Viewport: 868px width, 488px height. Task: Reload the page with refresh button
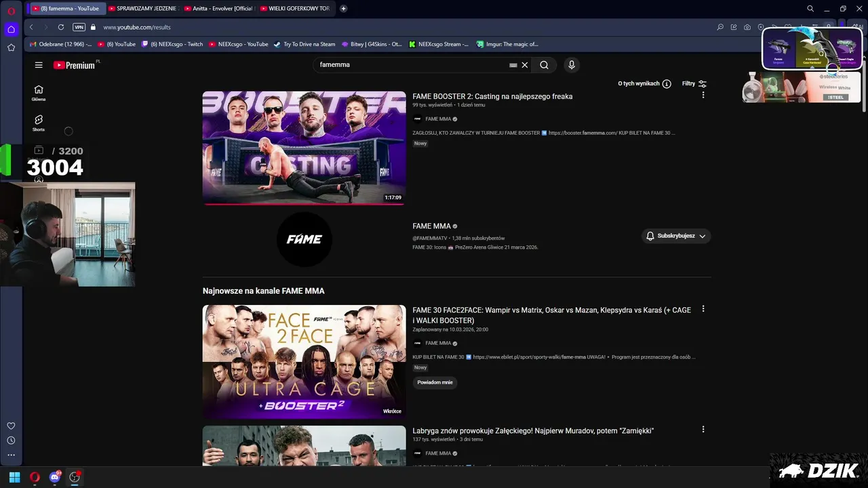pyautogui.click(x=60, y=27)
